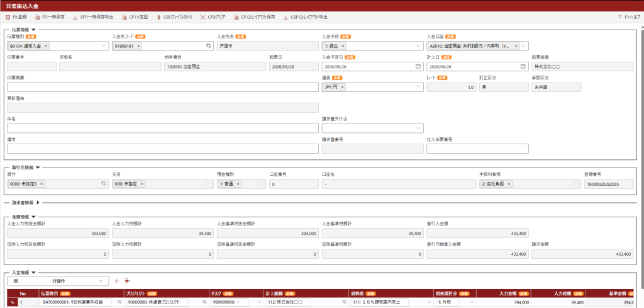
Task: Open the 通貨 dropdown arrow
Action: click(418, 87)
